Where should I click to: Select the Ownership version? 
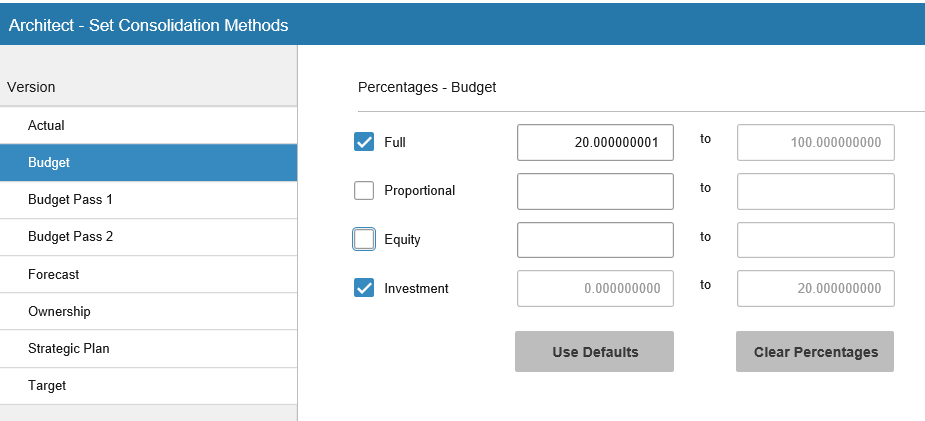pos(148,312)
